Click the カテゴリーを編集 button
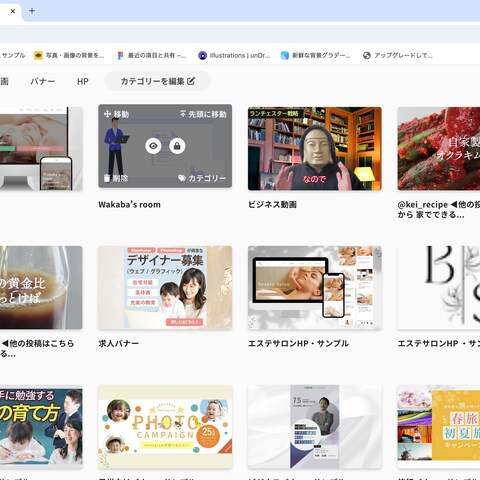The height and width of the screenshot is (480, 480). [158, 81]
